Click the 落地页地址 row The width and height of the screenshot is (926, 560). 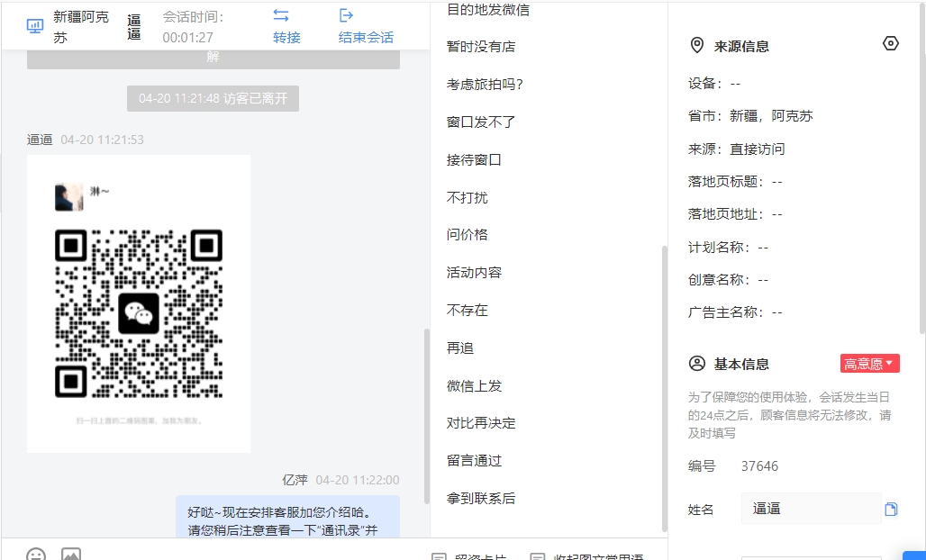[735, 214]
